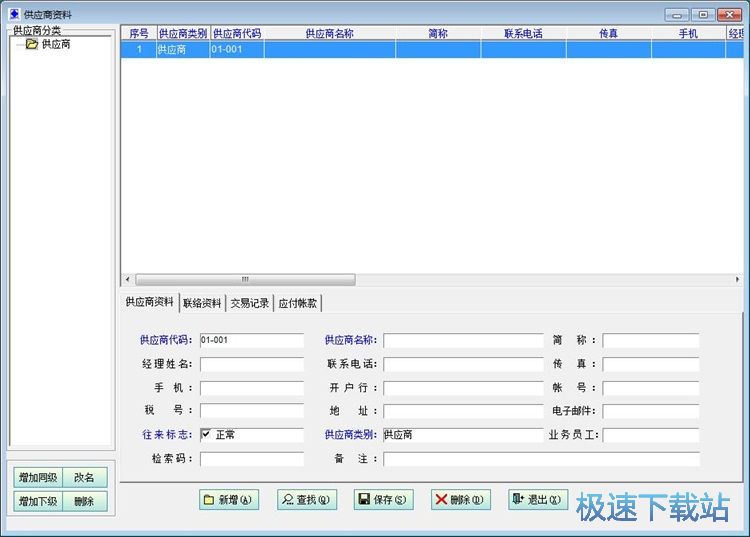The width and height of the screenshot is (750, 537).
Task: Click the 手机 column header
Action: (x=688, y=33)
